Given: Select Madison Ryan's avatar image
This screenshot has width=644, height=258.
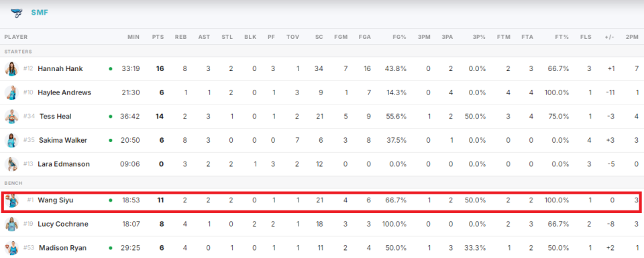Looking at the screenshot, I should 11,248.
